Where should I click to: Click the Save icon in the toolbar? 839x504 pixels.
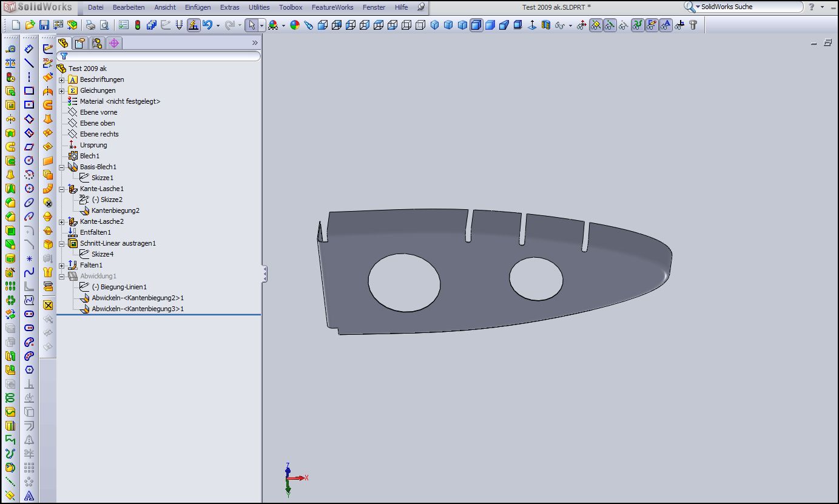click(x=44, y=25)
